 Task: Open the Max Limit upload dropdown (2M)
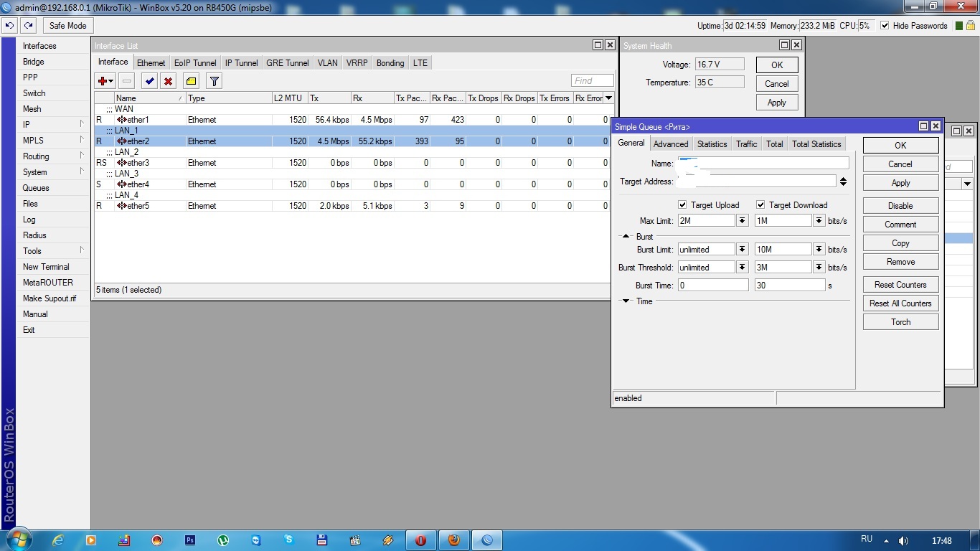click(743, 221)
